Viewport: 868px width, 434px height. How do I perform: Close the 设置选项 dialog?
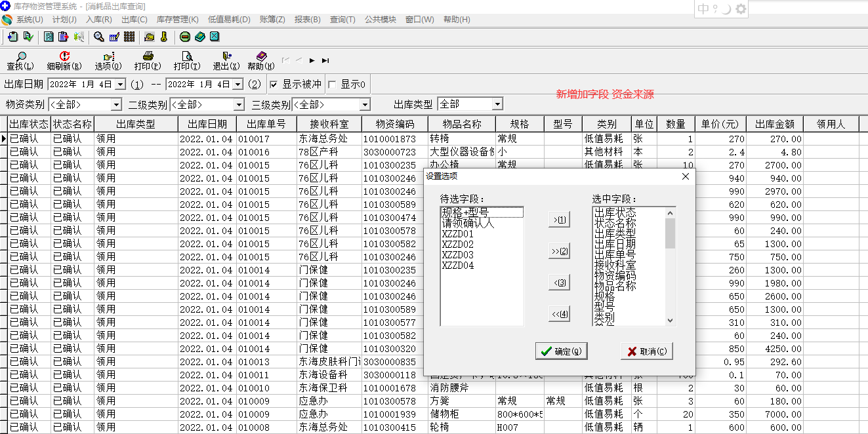point(686,176)
